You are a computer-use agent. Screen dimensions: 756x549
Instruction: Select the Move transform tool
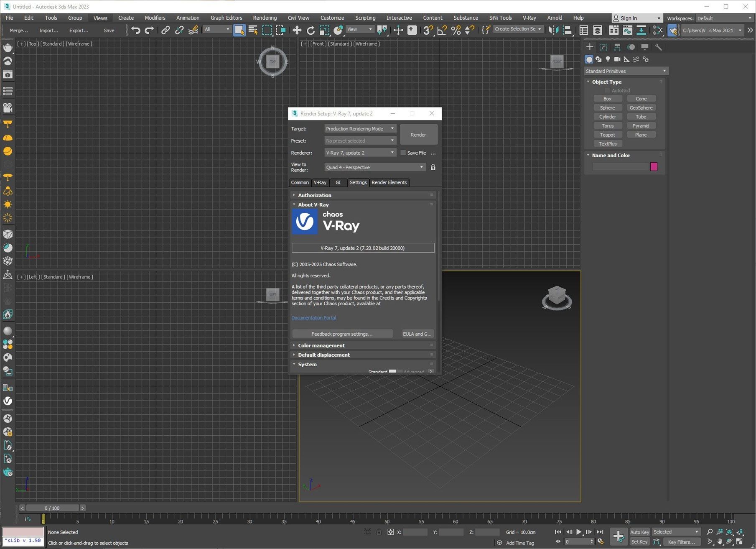pos(297,30)
